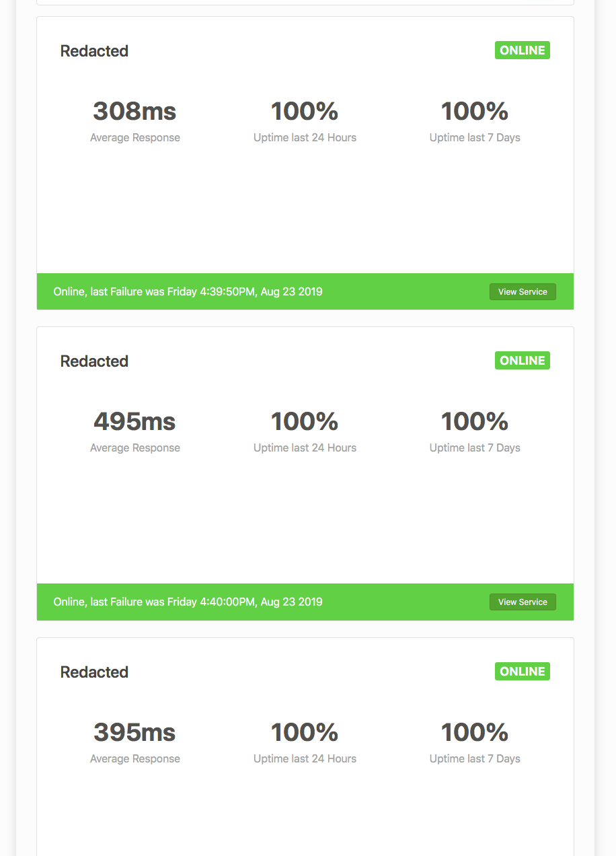Screen dimensions: 616x856
Task: Click the ONLINE badge on the second service card
Action: (x=523, y=360)
